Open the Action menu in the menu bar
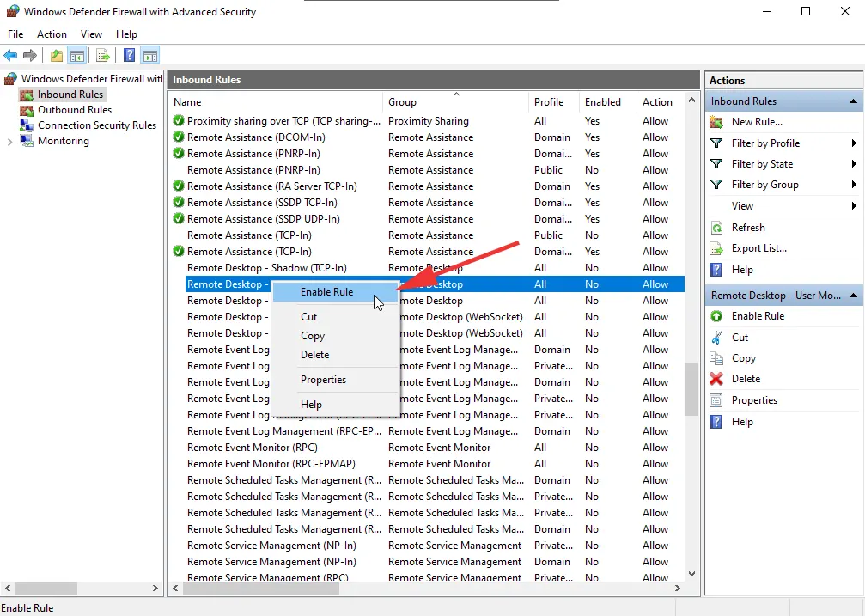Viewport: 865px width, 616px height. coord(52,34)
